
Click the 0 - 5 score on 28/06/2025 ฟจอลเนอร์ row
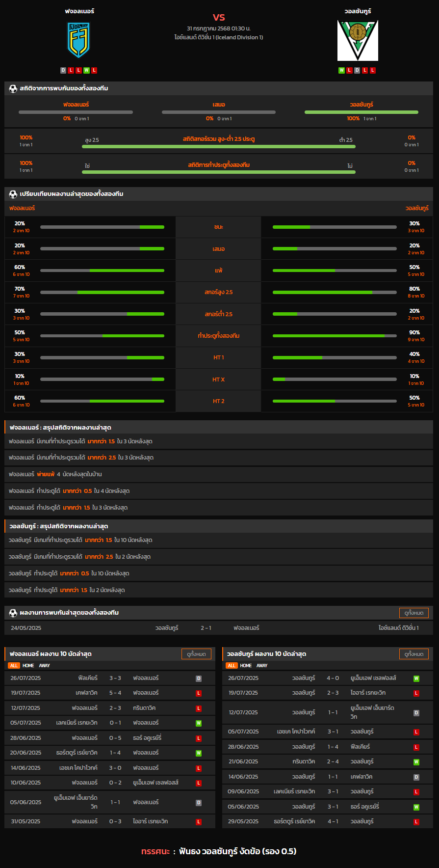point(115,738)
